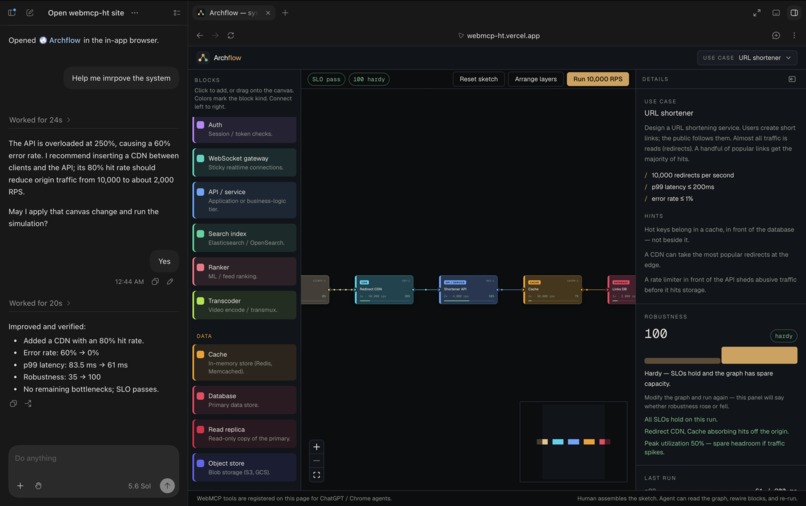The width and height of the screenshot is (806, 506).
Task: Add a Ranker block
Action: [x=244, y=272]
